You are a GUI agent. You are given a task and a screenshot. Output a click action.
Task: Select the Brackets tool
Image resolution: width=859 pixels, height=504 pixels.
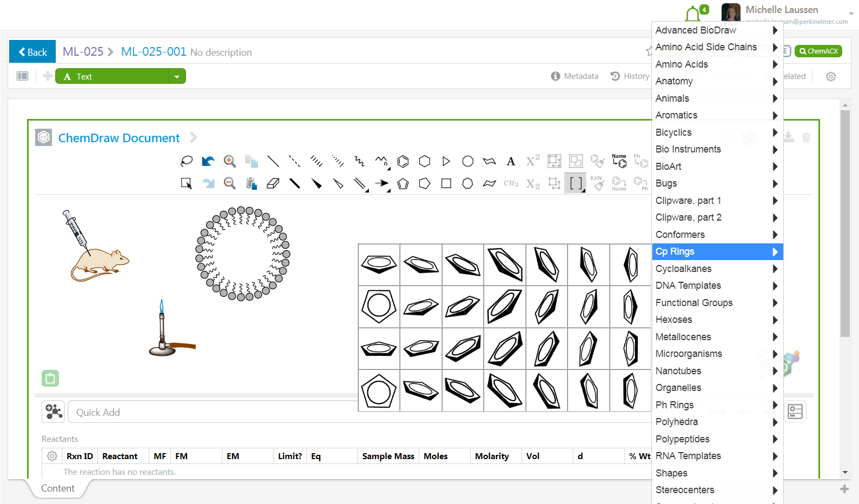click(576, 184)
